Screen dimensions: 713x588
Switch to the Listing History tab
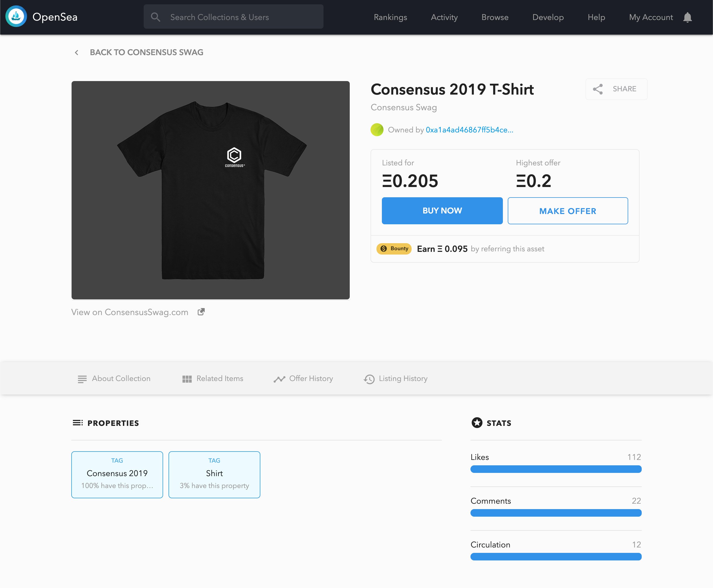click(395, 379)
